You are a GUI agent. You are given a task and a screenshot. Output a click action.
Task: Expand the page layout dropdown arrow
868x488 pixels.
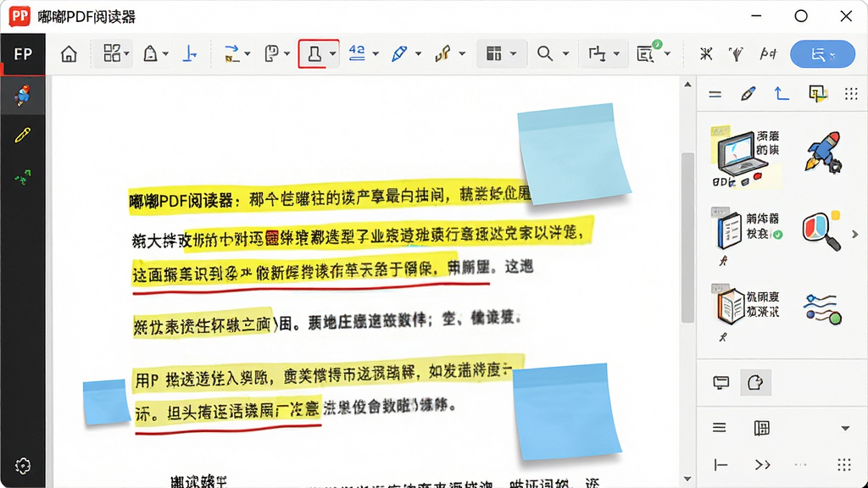[x=513, y=53]
